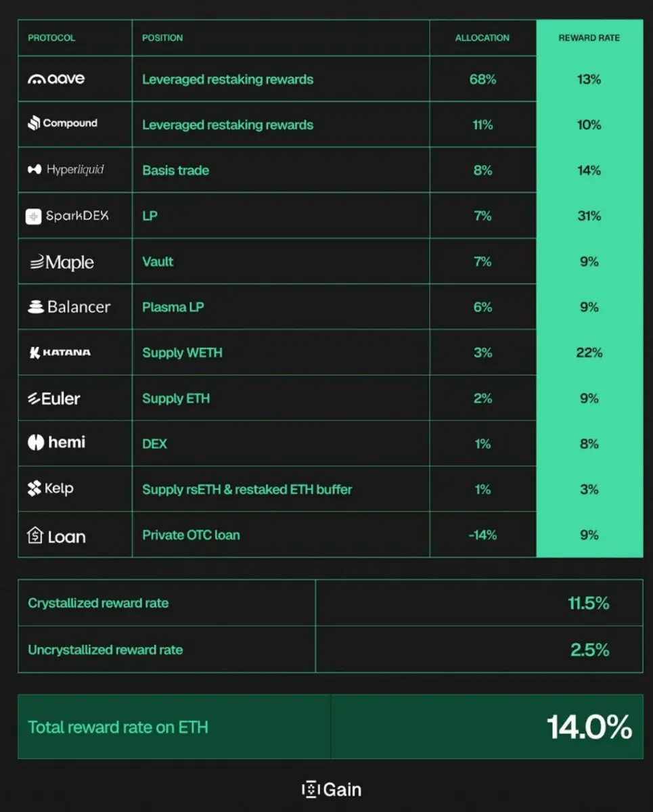This screenshot has height=812, width=653.
Task: Open the SparkDEX logo
Action: [x=67, y=216]
